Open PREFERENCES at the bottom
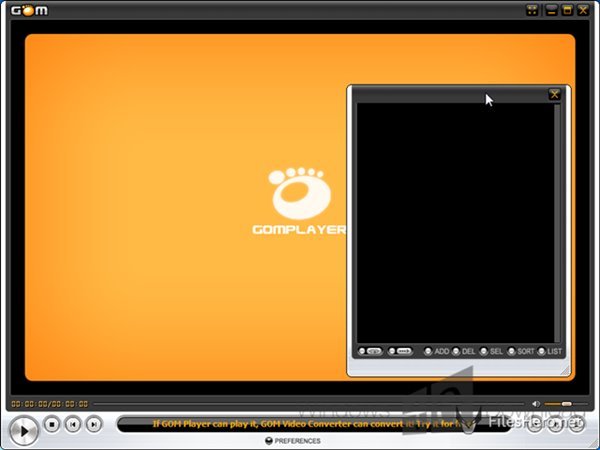600x450 pixels. coord(293,441)
